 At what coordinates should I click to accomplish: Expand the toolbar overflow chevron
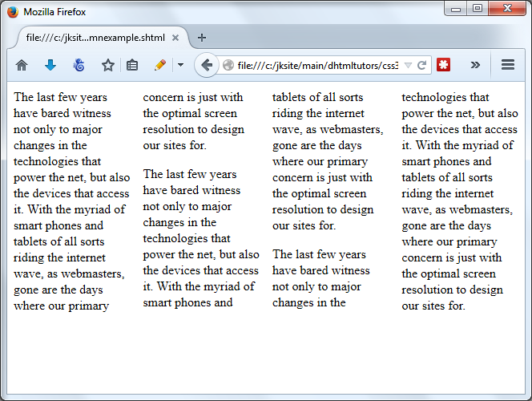pyautogui.click(x=475, y=65)
